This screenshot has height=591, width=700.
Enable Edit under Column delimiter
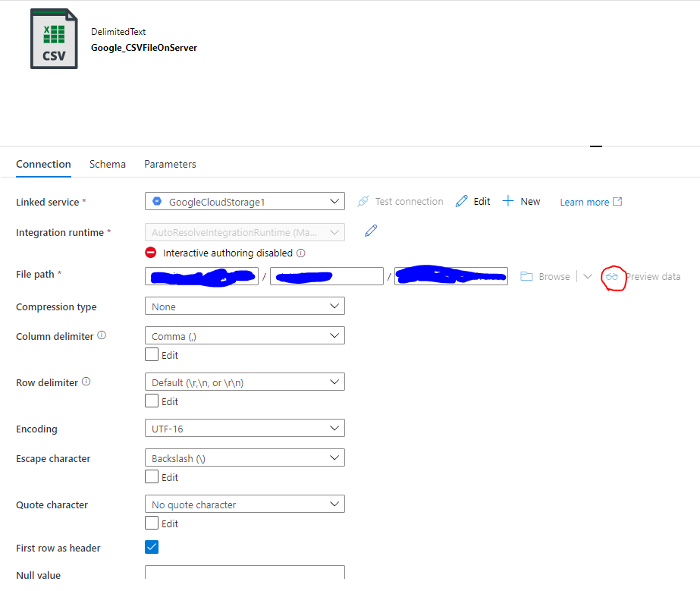[151, 354]
